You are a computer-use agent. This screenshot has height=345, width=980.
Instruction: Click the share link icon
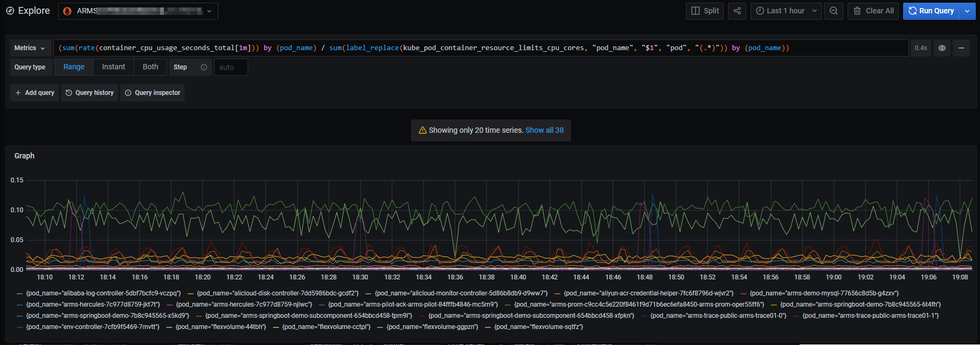(737, 11)
